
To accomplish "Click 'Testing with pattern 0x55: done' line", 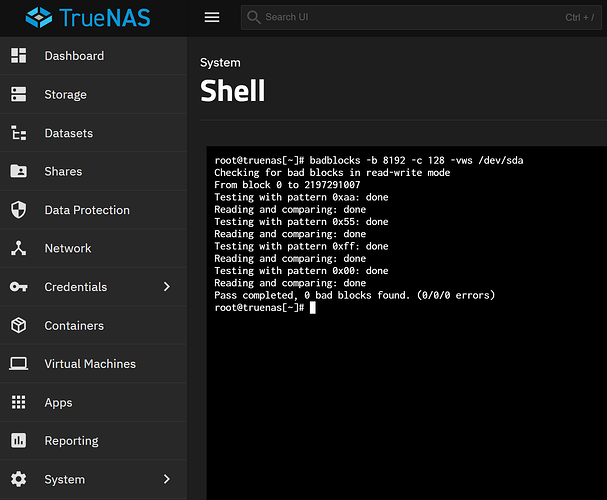I will (x=301, y=222).
